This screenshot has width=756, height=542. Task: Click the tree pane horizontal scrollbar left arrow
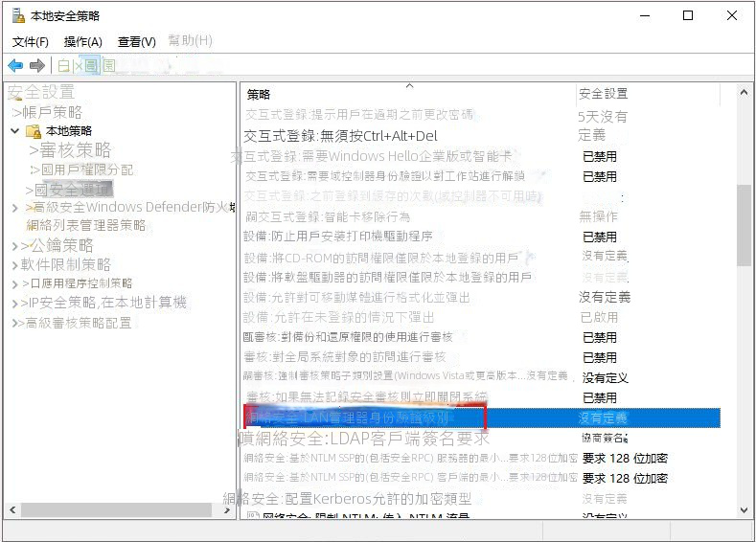(12, 509)
